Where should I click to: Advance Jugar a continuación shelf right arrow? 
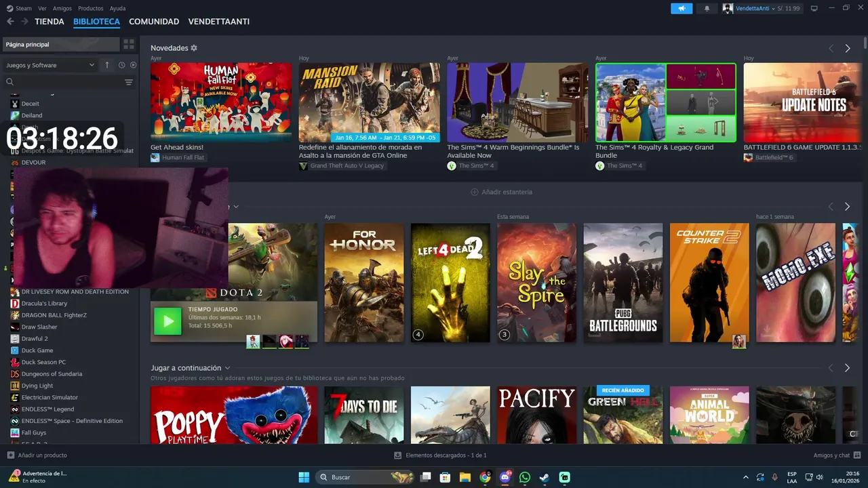coord(847,368)
